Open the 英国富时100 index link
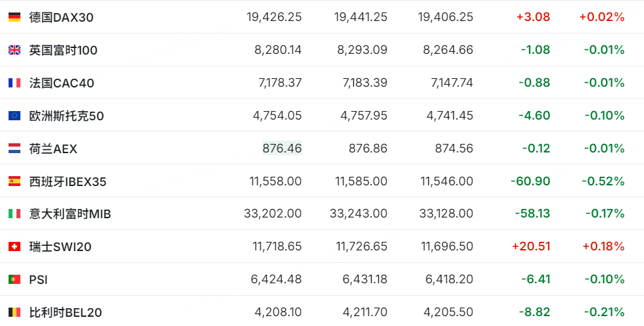Viewport: 644px width, 326px height. (x=63, y=50)
